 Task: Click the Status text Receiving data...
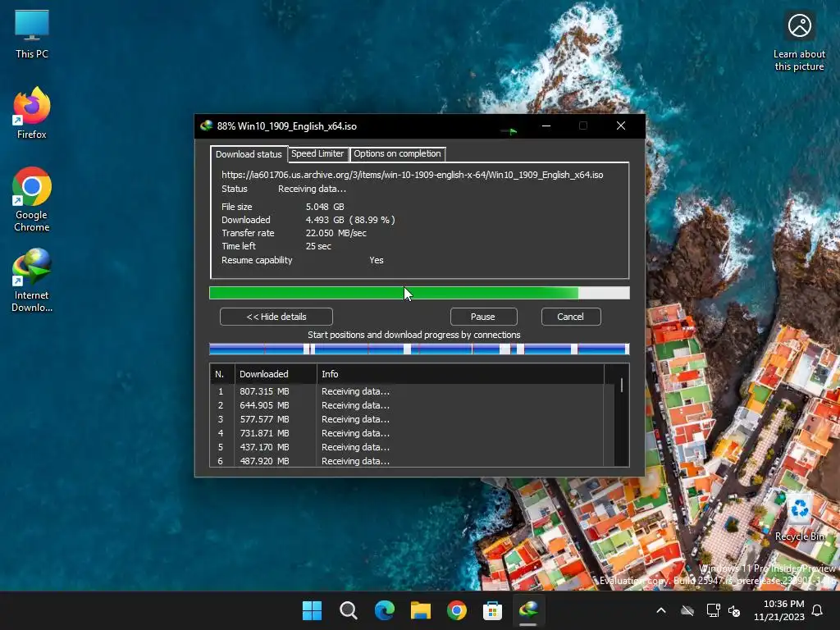point(312,189)
